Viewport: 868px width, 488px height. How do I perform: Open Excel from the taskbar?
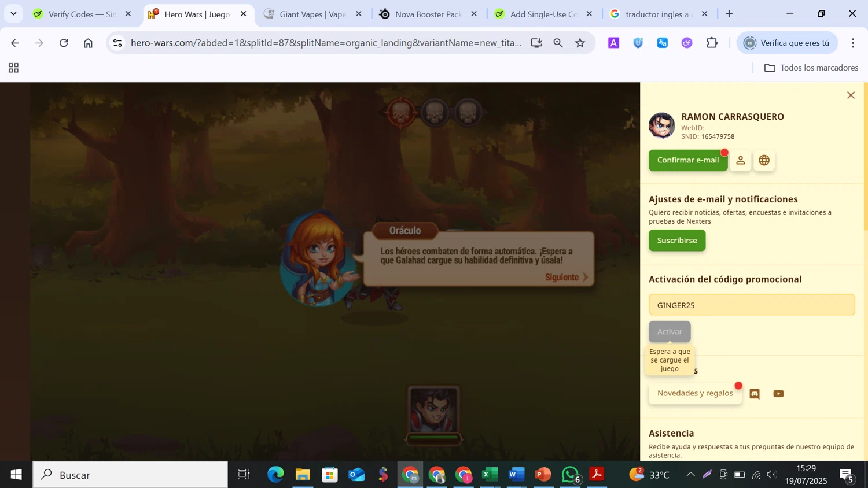pos(490,475)
